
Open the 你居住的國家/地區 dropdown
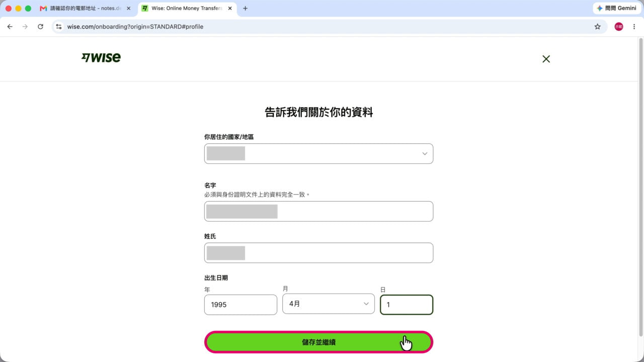tap(318, 154)
